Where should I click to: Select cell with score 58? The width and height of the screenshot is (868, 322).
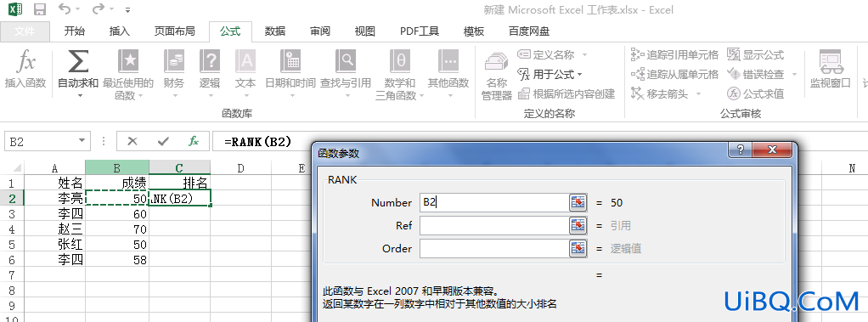click(x=117, y=259)
